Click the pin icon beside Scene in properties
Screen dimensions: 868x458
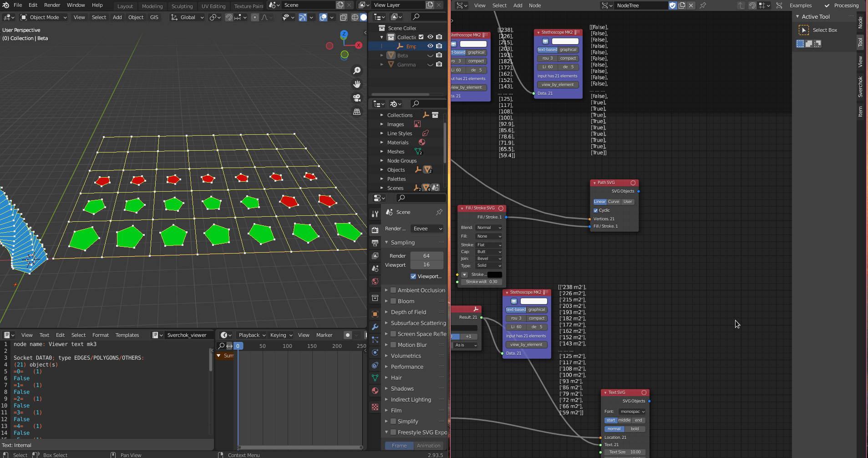click(x=439, y=212)
